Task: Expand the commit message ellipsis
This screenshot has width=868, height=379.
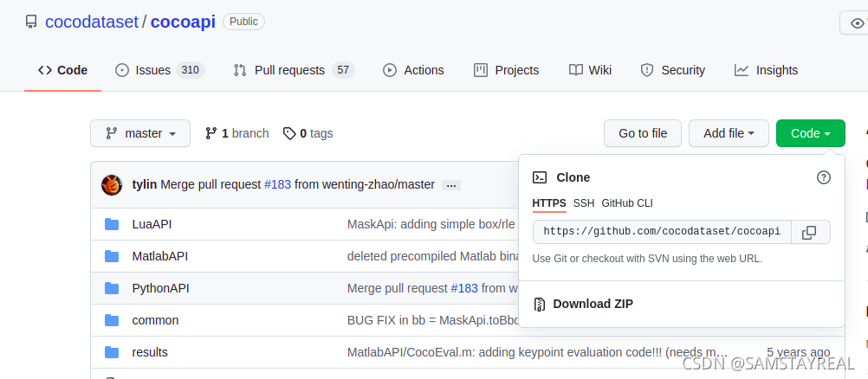Action: click(x=450, y=185)
